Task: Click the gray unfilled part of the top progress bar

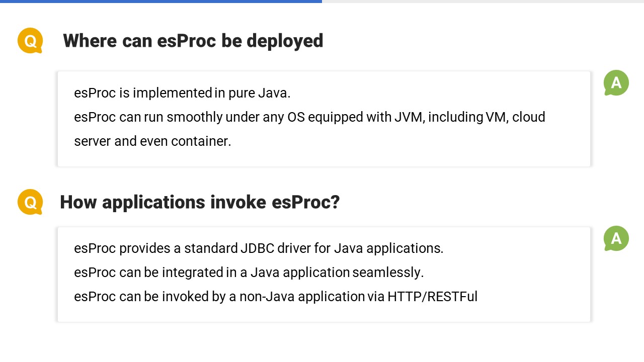Action: coord(483,2)
